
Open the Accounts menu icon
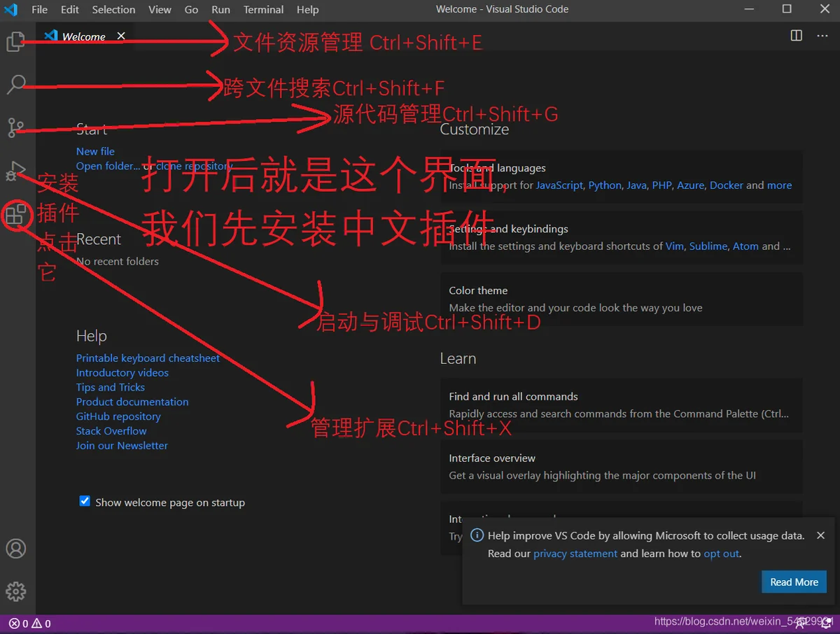click(15, 549)
